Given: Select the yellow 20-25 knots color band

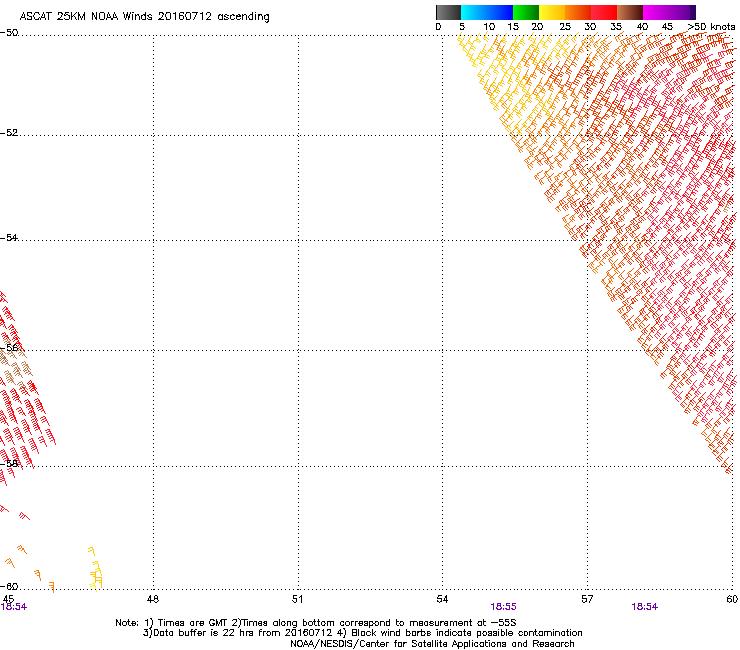Looking at the screenshot, I should click(x=552, y=12).
